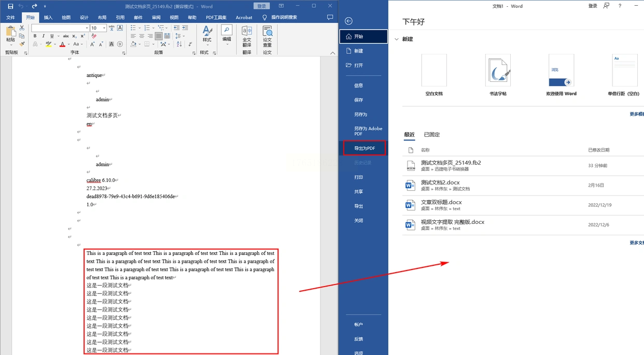
Task: Click the back arrow in backstage view
Action: coord(348,21)
